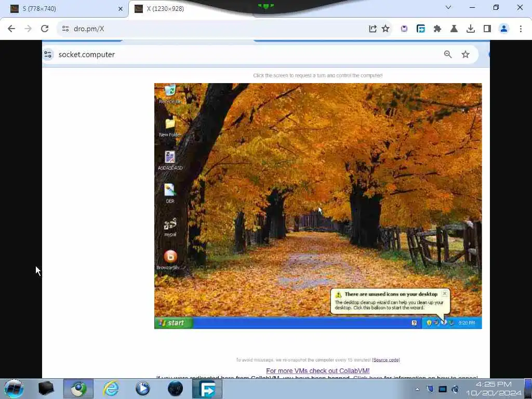The width and height of the screenshot is (532, 399).
Task: Follow 'For more VMs check out CollabVM!' link
Action: coord(317,371)
